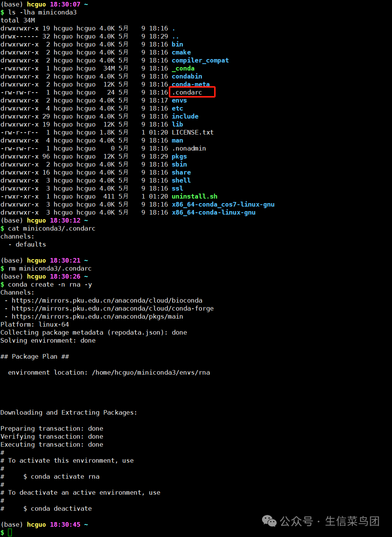392x537 pixels.
Task: Click the "- defaults" channel line
Action: tap(27, 244)
